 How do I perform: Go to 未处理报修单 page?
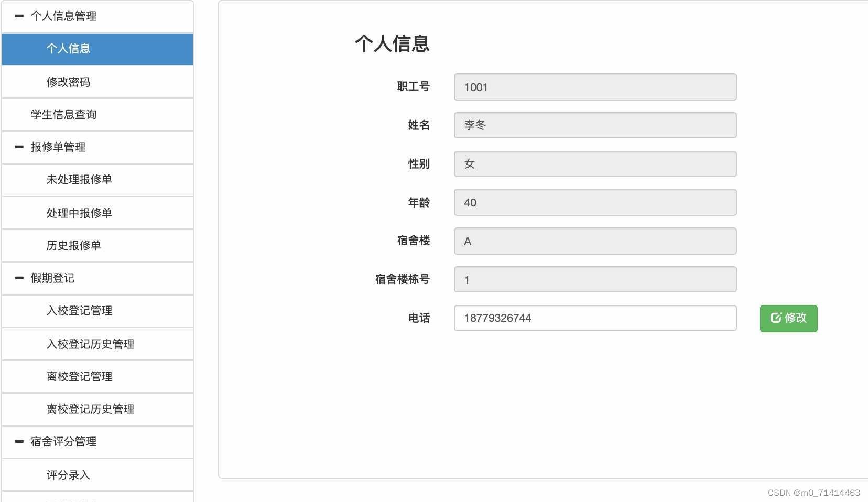[97, 180]
